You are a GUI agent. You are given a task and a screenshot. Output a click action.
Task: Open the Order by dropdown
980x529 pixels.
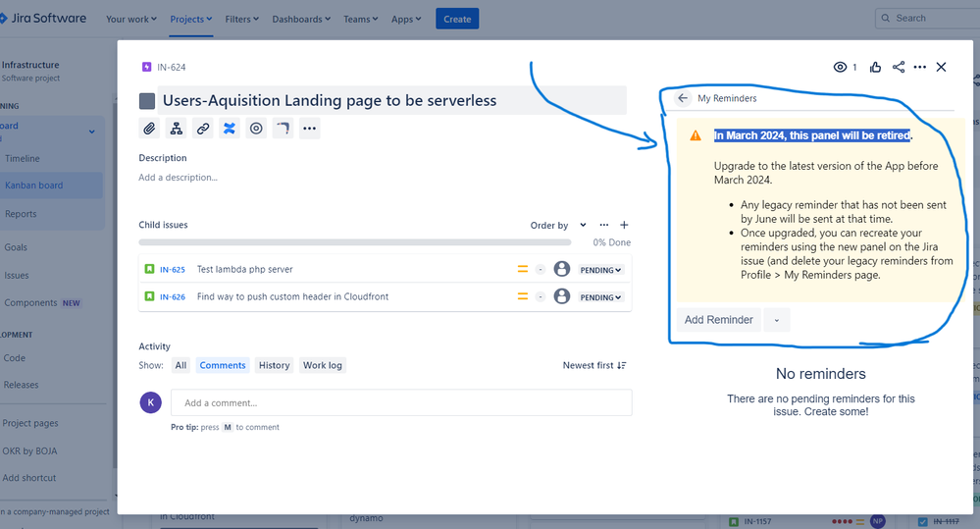(x=558, y=225)
